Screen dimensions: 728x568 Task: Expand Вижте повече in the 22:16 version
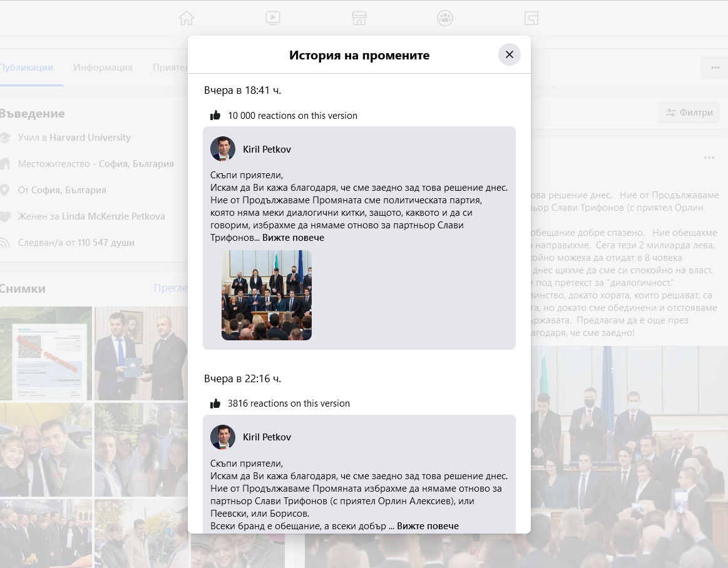tap(428, 525)
